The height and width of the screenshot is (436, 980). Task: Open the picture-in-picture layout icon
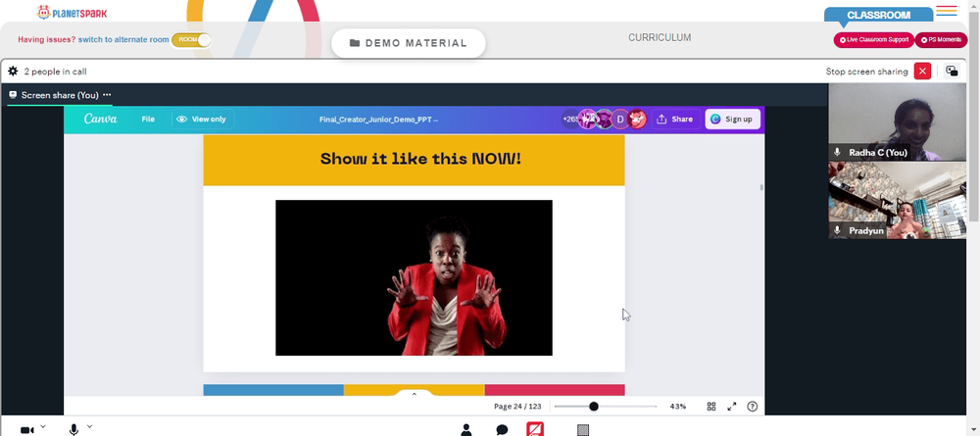[952, 72]
